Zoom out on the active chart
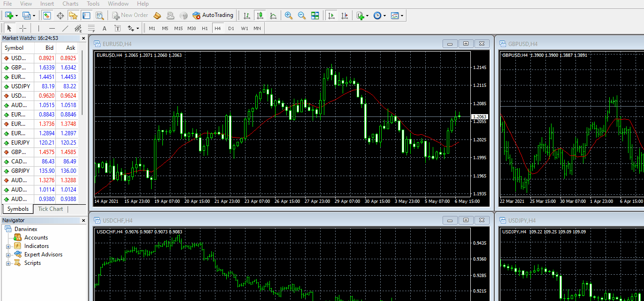The height and width of the screenshot is (301, 644). click(301, 15)
